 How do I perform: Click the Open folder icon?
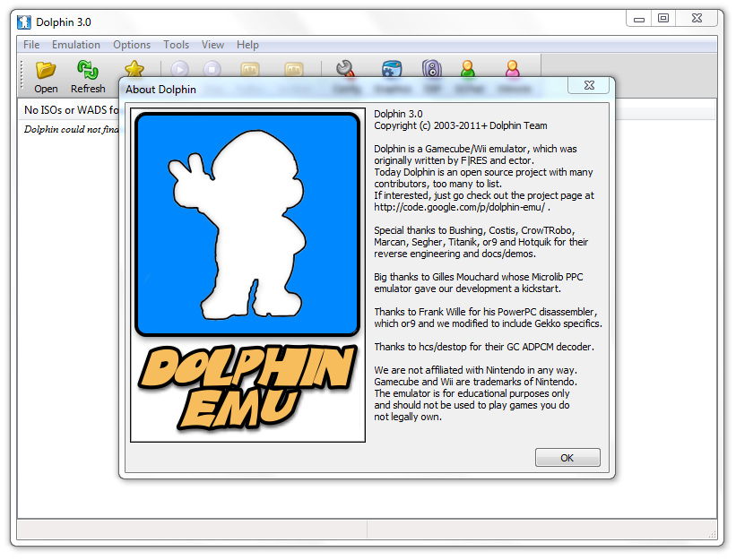tap(46, 70)
